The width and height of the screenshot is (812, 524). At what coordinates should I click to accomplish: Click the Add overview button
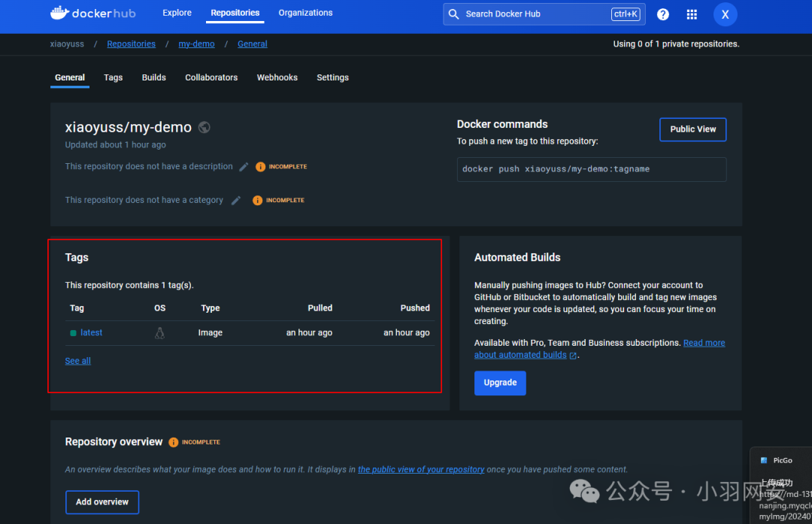coord(102,502)
